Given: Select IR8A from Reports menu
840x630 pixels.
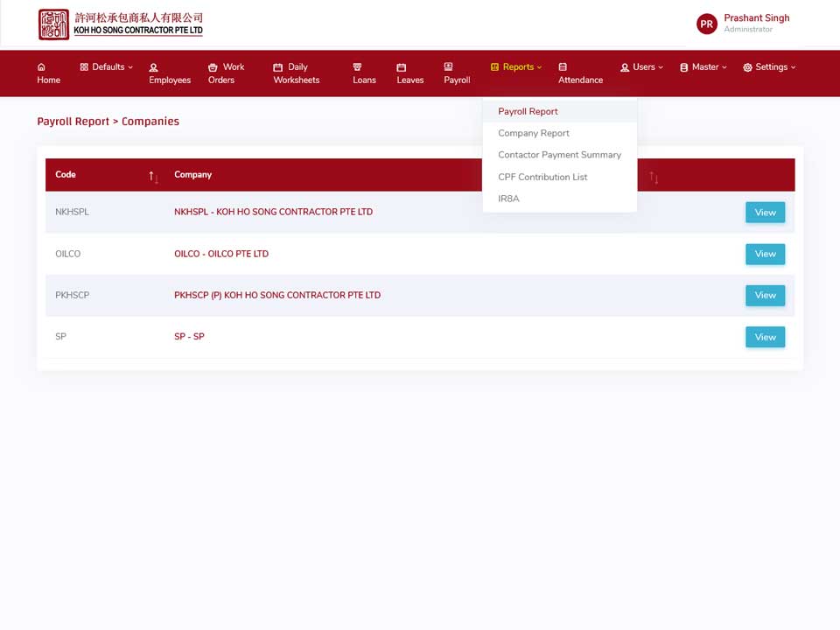Looking at the screenshot, I should pyautogui.click(x=560, y=199).
